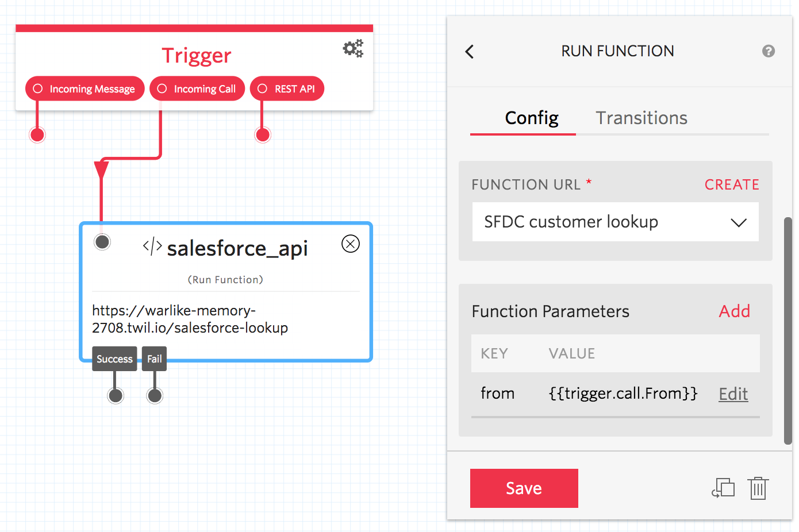Image resolution: width=799 pixels, height=532 pixels.
Task: Click the FUNCTION URL label
Action: coord(526,184)
